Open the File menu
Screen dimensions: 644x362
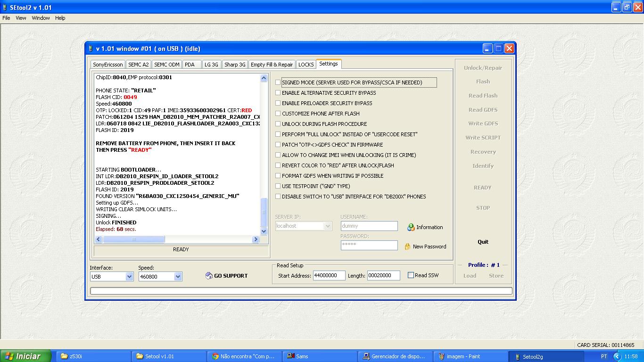(6, 18)
